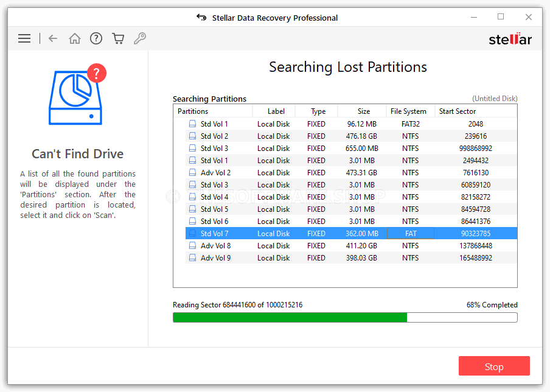Click the disk icon of the 96.12 MB volume
Viewport: 550px width, 392px height.
(x=193, y=124)
